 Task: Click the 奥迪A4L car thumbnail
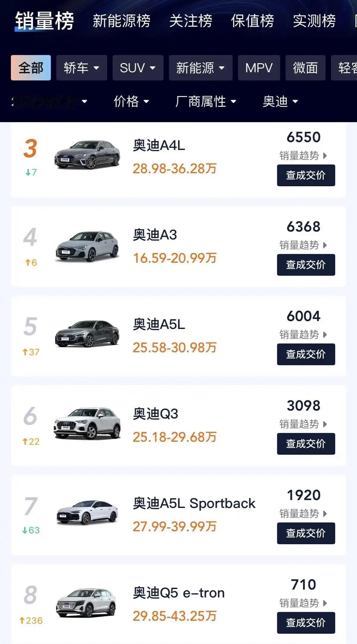[87, 154]
